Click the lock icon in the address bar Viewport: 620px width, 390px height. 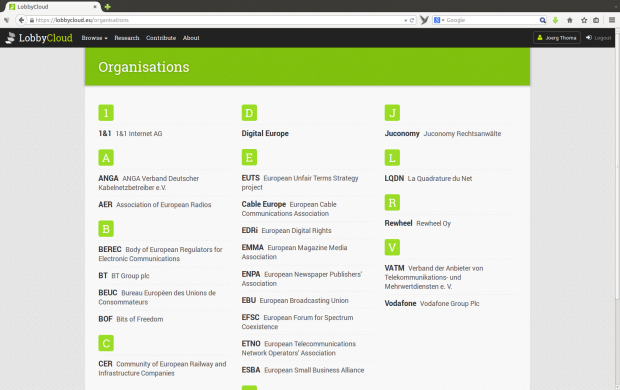click(x=32, y=20)
